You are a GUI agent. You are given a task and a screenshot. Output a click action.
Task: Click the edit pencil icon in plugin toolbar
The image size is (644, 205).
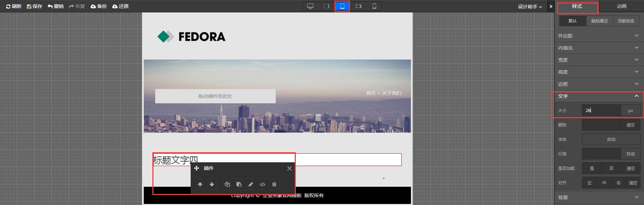251,184
